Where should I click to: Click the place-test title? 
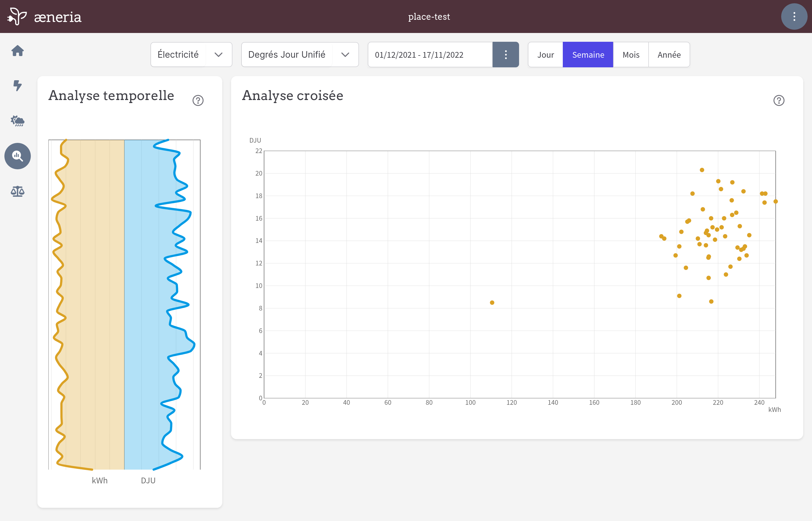coord(429,16)
